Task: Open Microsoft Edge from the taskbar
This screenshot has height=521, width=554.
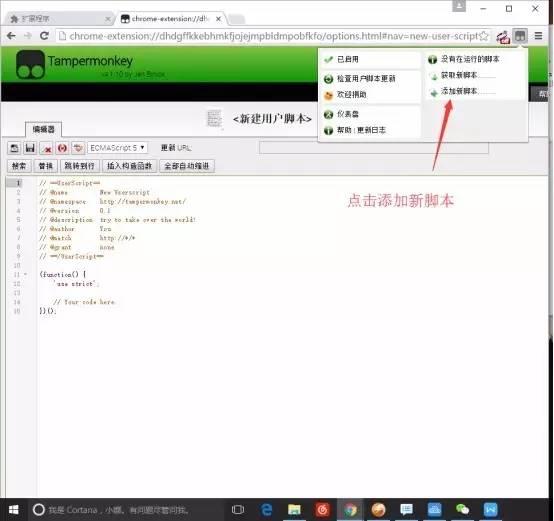Action: 266,510
